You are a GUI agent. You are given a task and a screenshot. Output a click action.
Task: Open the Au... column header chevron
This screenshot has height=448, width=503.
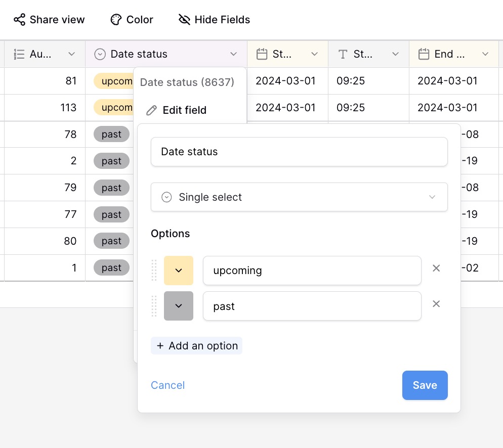click(x=72, y=54)
